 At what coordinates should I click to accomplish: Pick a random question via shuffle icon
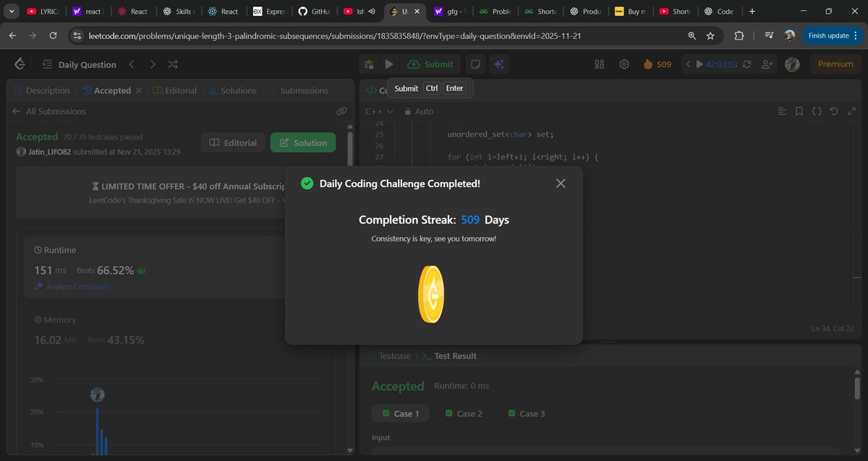pyautogui.click(x=173, y=64)
